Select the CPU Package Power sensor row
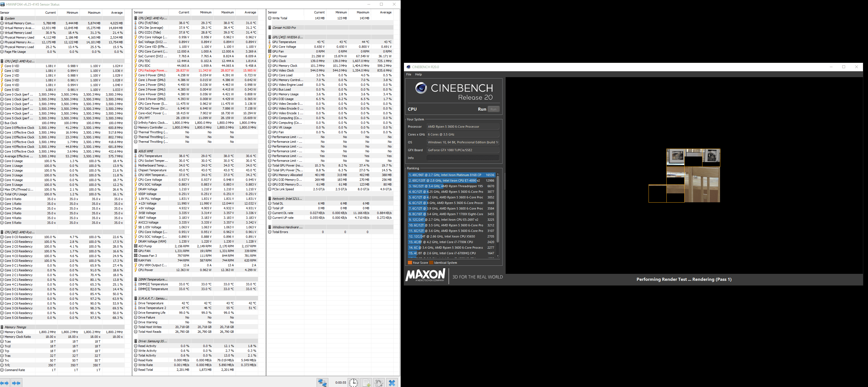868x387 pixels. pyautogui.click(x=196, y=70)
